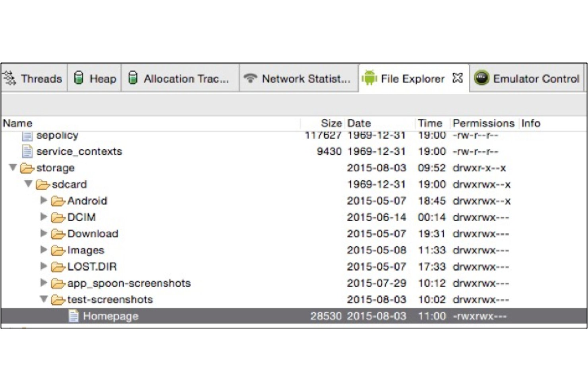Click the sdcard folder icon
Viewport: 588px width, 392px height.
(43, 185)
